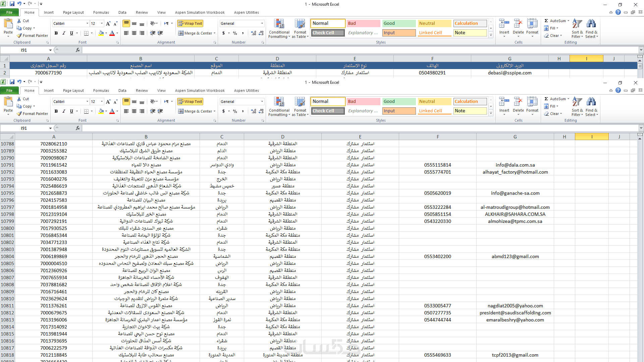Click Sort & Filter in the lower ribbon
The image size is (644, 362).
(577, 107)
